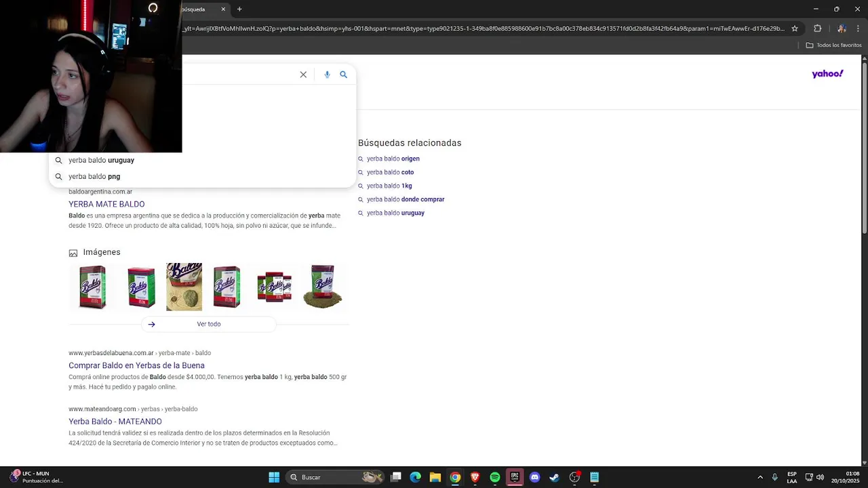Open Yerba Baldo - MATEANDO result

[115, 422]
